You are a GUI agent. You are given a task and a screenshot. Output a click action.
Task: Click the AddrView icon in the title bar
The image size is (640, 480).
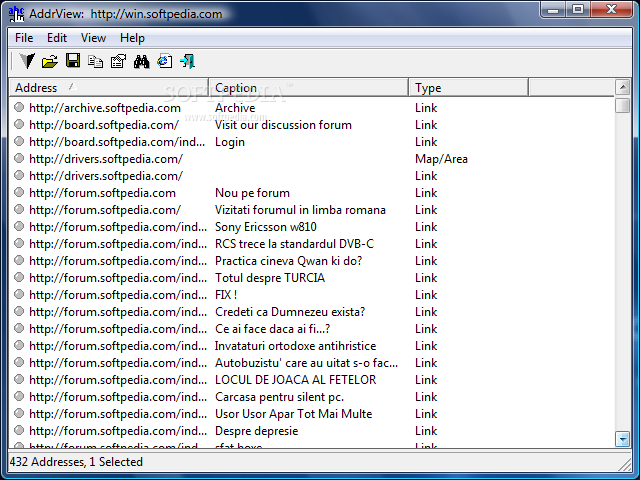[16, 14]
